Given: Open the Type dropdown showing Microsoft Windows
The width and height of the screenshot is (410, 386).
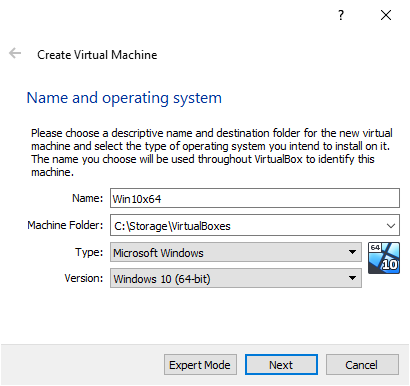Looking at the screenshot, I should pos(236,252).
